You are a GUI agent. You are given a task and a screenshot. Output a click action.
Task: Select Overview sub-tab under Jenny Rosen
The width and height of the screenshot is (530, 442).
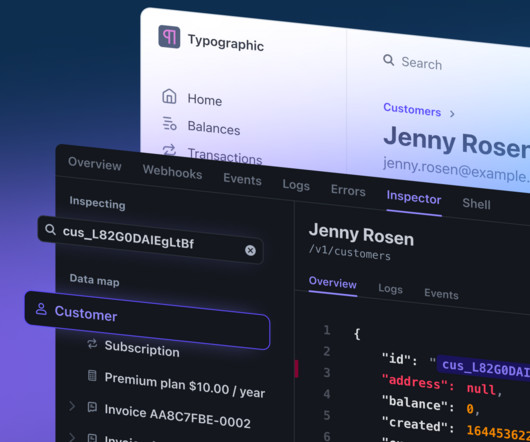click(333, 283)
